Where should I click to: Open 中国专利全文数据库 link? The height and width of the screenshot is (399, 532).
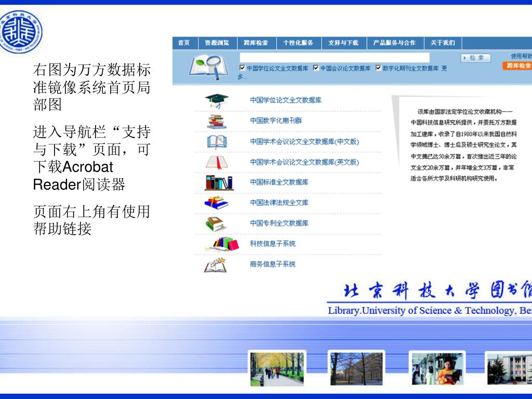pos(279,223)
